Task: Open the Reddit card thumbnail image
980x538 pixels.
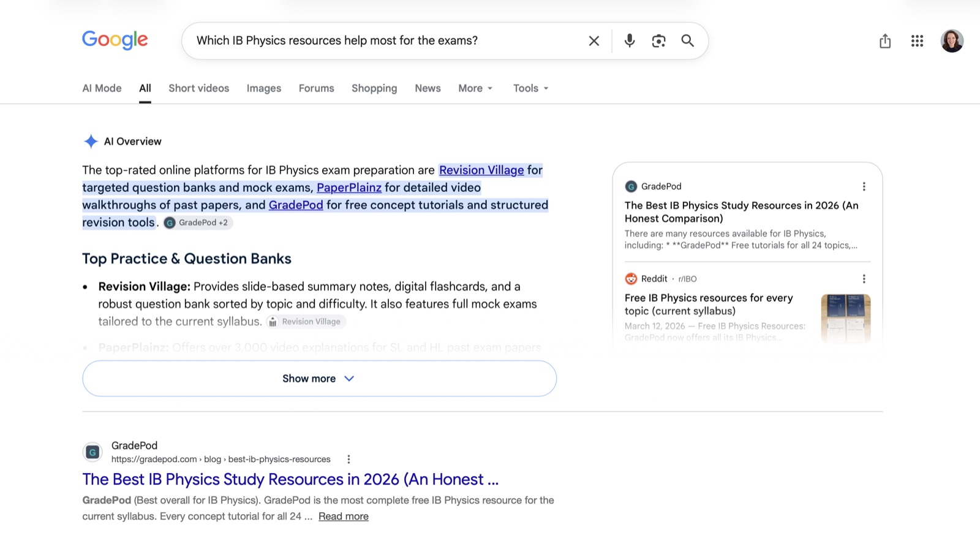Action: click(x=846, y=318)
